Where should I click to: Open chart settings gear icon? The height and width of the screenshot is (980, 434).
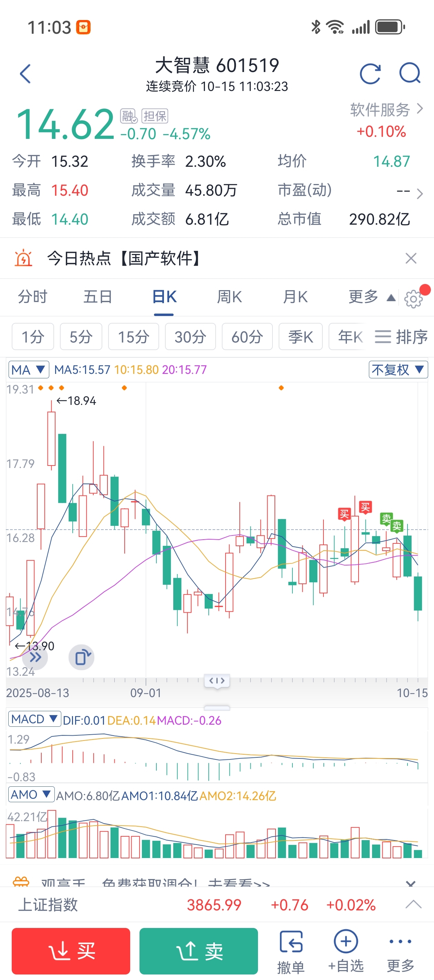pos(413,299)
